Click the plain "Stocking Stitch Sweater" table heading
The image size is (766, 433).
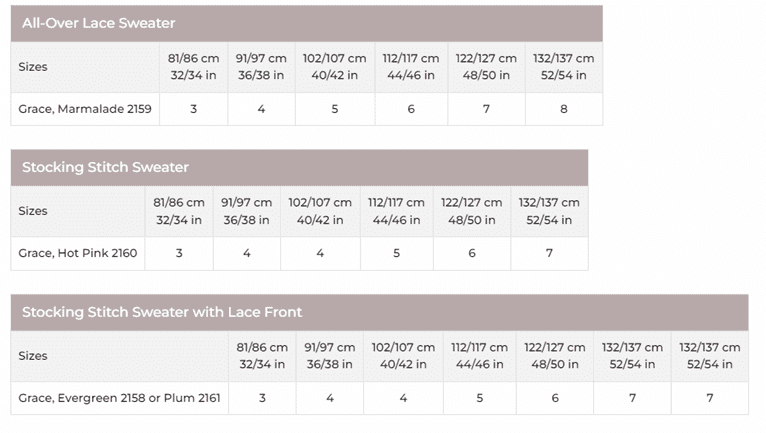coord(105,167)
